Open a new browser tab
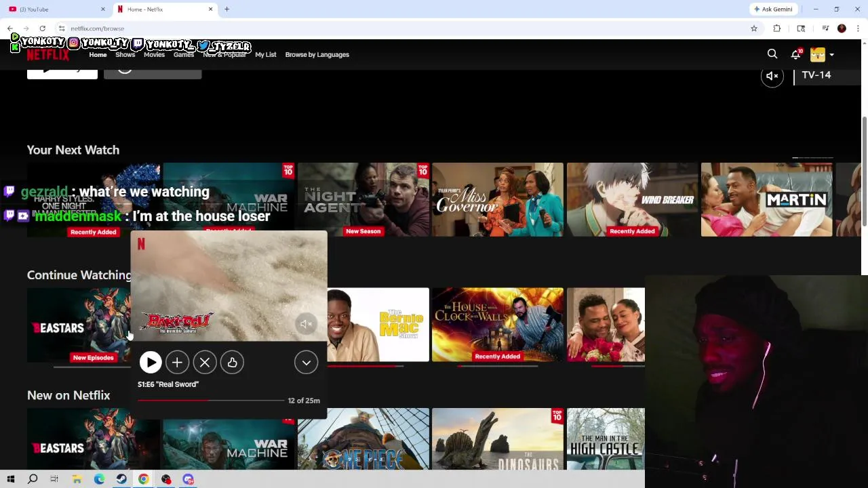Viewport: 868px width, 488px height. click(x=226, y=9)
